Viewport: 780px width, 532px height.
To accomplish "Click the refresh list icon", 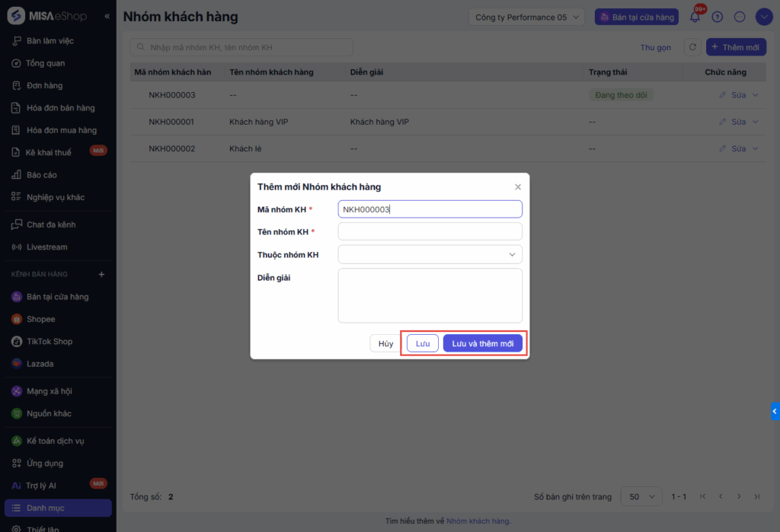I will pos(692,47).
